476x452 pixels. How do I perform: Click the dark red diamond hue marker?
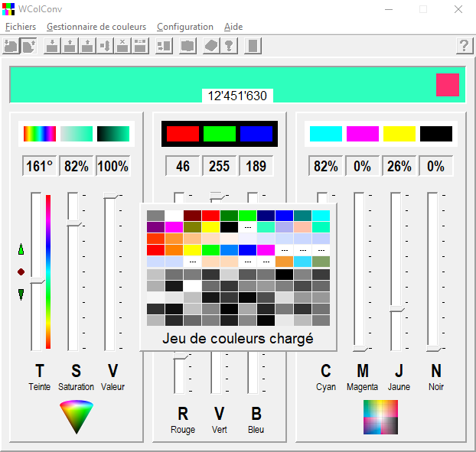[x=21, y=272]
